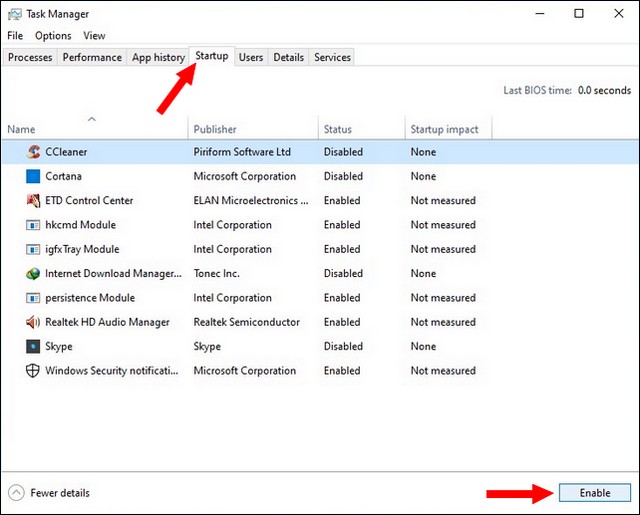Sort by the Publisher column header

pos(253,128)
